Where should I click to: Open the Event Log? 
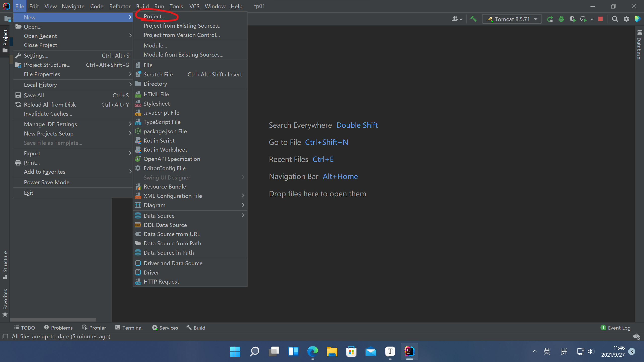tap(615, 328)
